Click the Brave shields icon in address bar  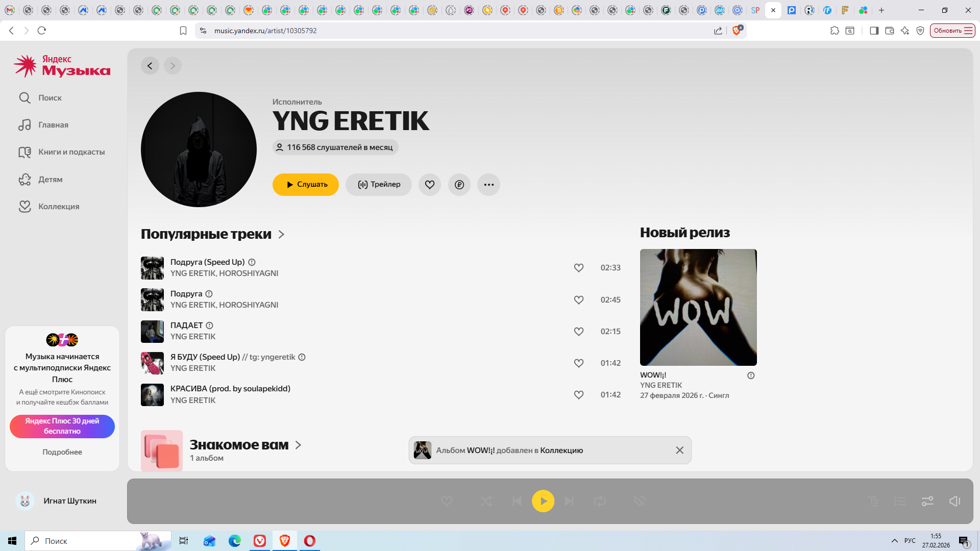click(737, 31)
